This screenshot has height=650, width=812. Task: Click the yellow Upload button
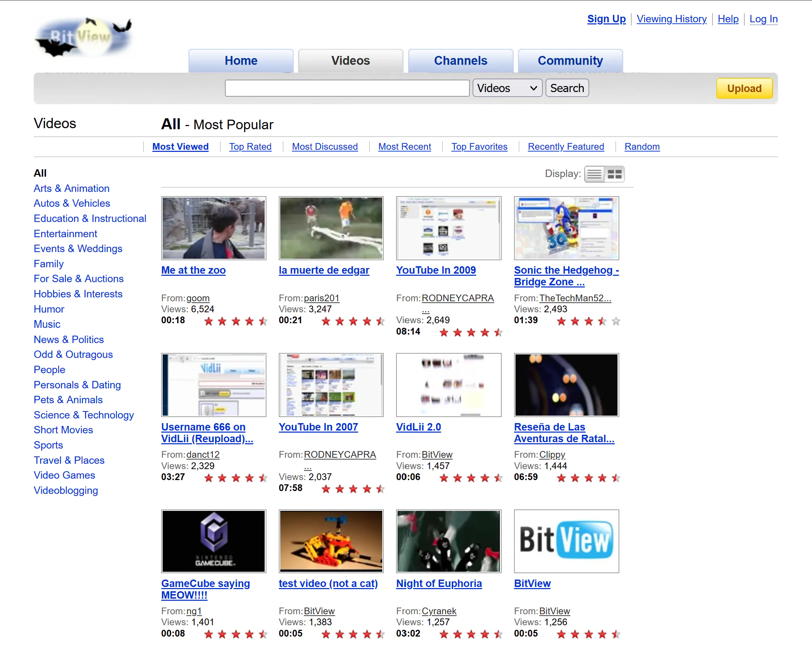pos(744,89)
